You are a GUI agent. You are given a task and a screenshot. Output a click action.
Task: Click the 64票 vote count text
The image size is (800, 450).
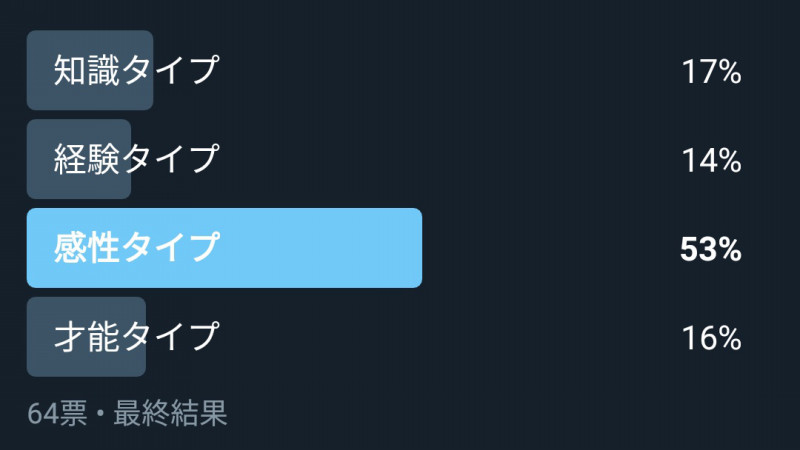57,413
